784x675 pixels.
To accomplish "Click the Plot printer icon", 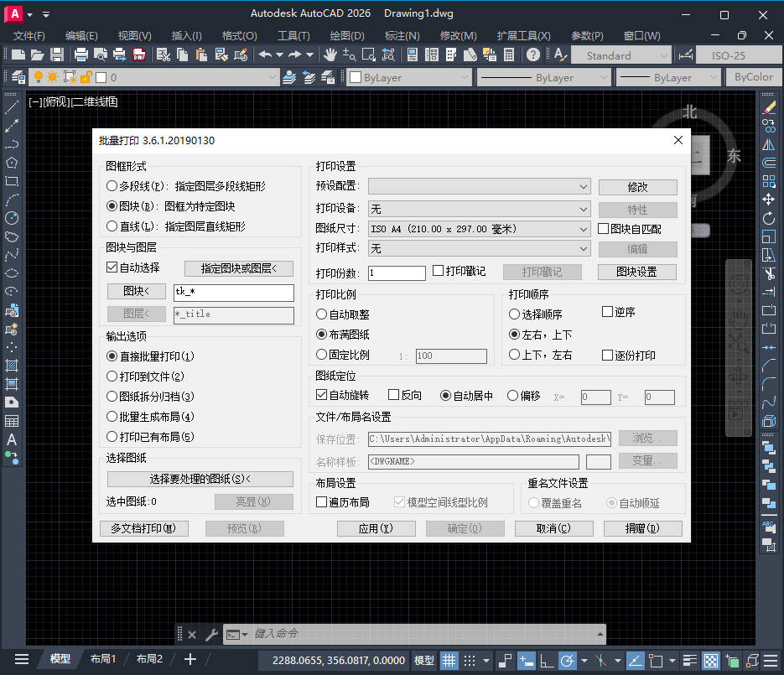I will click(81, 55).
